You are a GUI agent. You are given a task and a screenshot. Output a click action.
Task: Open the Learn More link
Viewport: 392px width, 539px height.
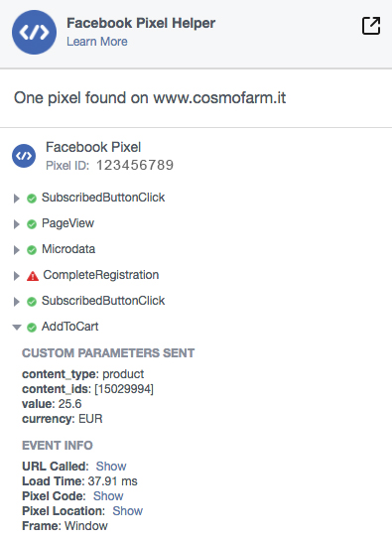pyautogui.click(x=97, y=42)
